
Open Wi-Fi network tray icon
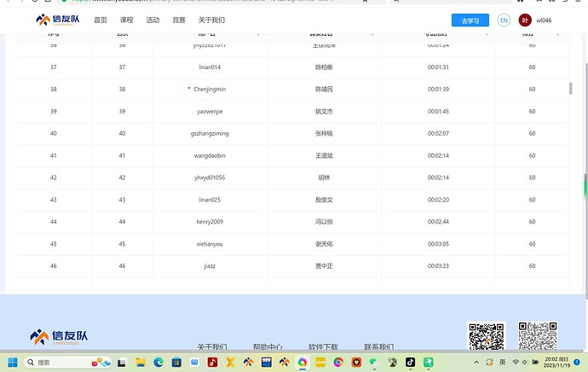point(516,363)
